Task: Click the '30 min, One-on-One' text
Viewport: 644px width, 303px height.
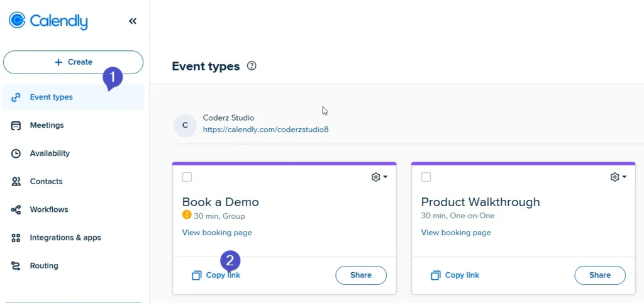Action: click(458, 216)
